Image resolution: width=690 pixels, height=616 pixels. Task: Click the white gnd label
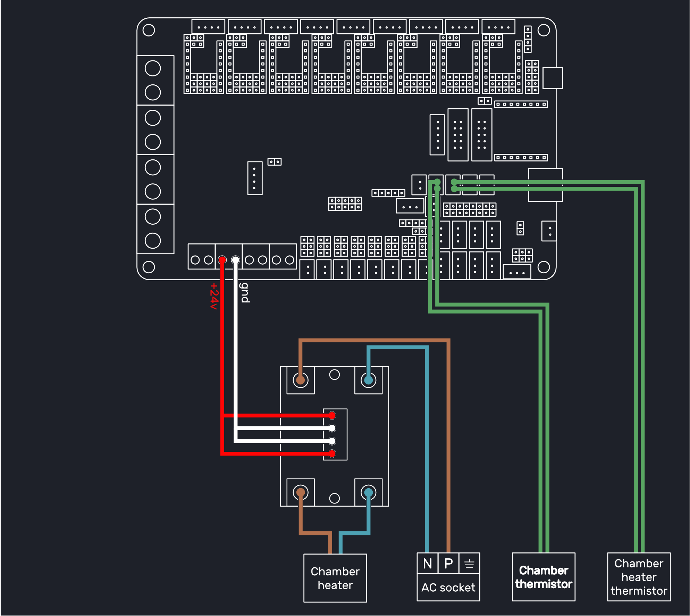tap(245, 293)
